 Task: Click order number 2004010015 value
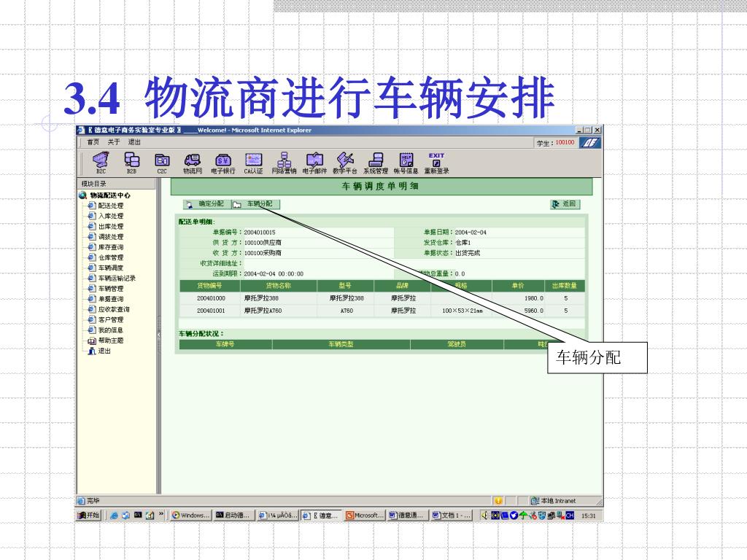(x=260, y=233)
